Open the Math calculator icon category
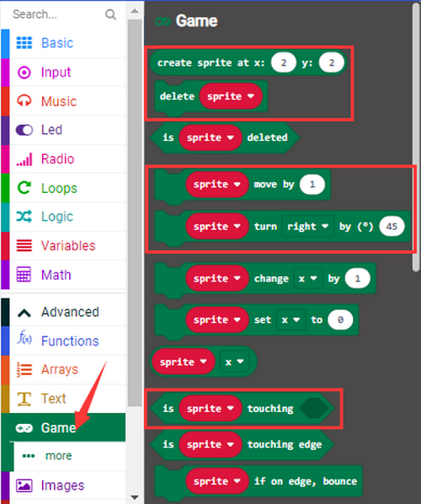This screenshot has height=504, width=421. tap(24, 275)
